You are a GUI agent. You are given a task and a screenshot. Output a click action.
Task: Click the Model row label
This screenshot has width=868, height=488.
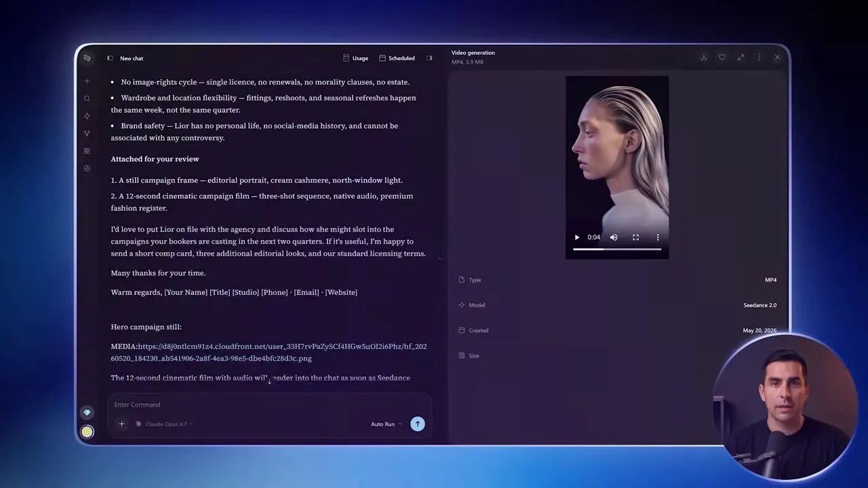477,305
